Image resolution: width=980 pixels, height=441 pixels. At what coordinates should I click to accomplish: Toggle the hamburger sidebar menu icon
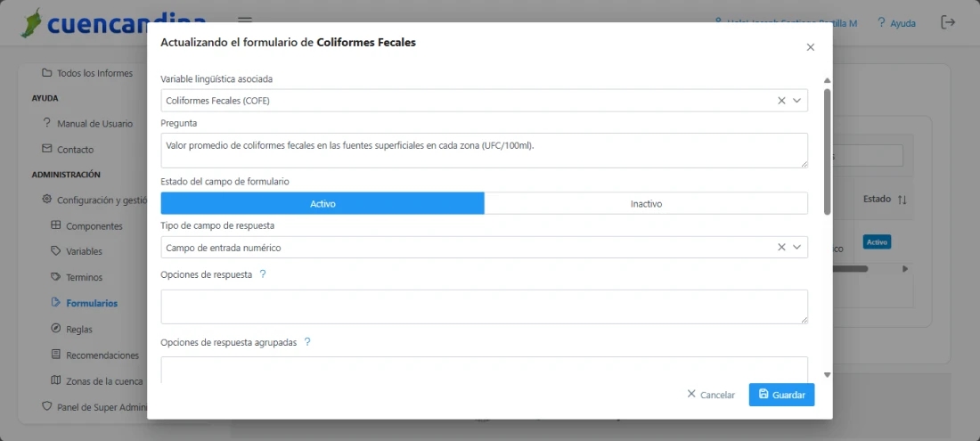[245, 22]
